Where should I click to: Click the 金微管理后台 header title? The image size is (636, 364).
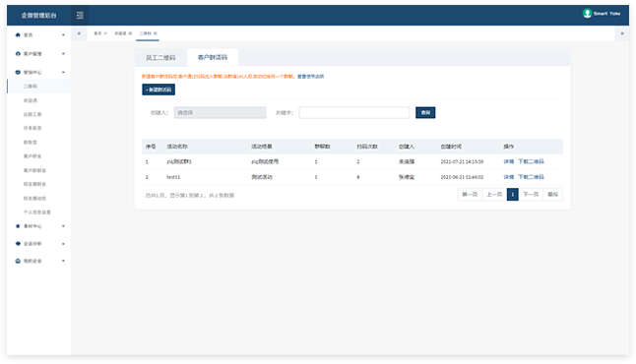coord(39,16)
